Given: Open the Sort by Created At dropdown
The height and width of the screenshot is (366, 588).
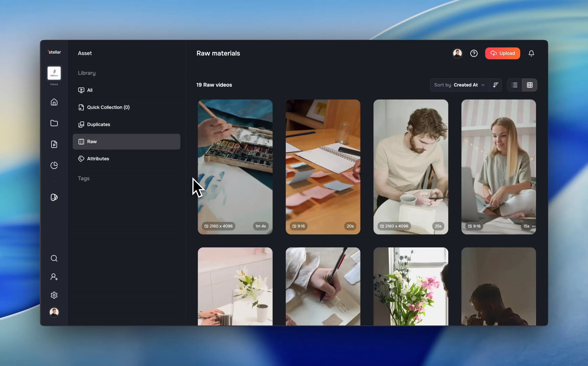Looking at the screenshot, I should 460,85.
